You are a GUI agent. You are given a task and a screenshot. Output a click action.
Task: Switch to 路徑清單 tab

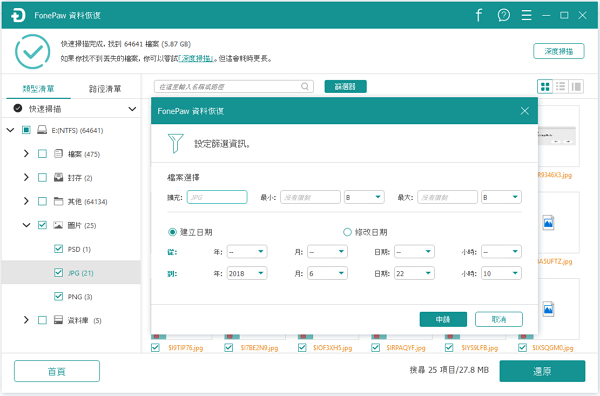(105, 89)
